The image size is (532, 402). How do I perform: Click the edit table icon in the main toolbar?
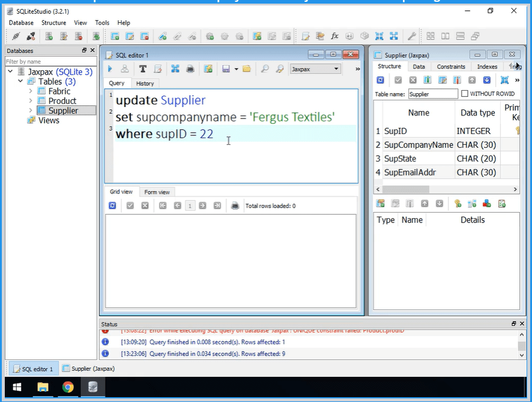coord(130,36)
